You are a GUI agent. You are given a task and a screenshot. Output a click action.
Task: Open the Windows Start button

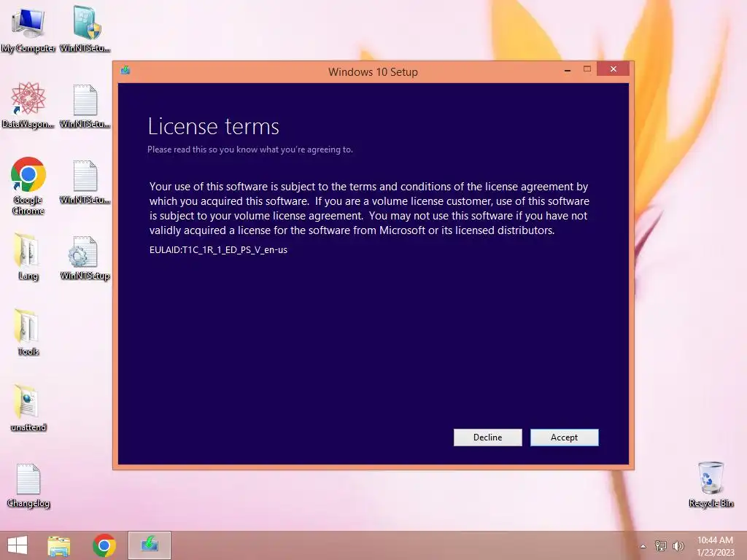tap(18, 545)
